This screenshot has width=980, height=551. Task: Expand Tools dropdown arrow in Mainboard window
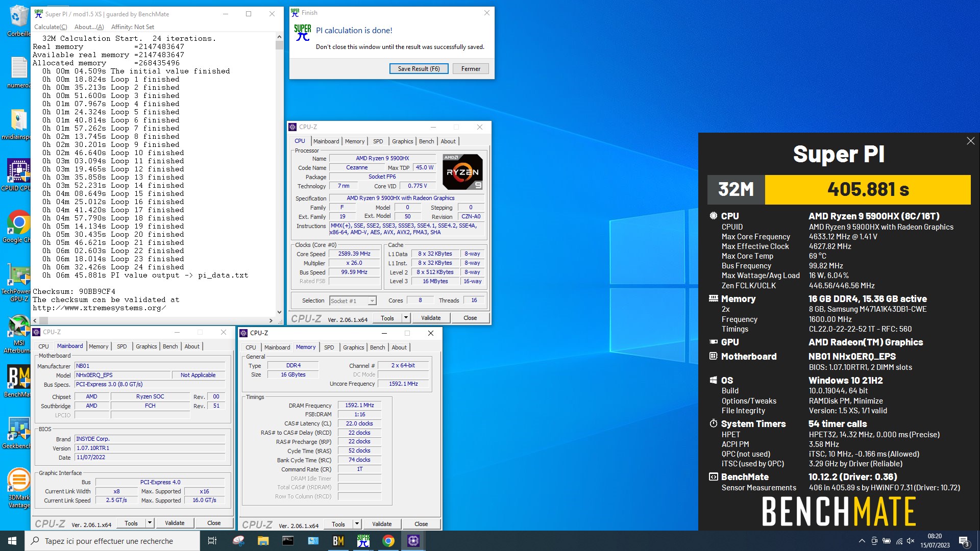pos(150,523)
